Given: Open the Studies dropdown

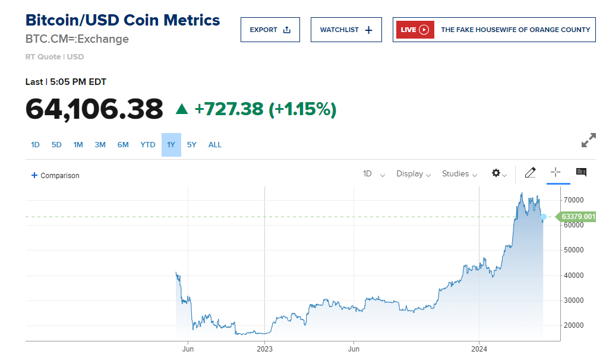Looking at the screenshot, I should pyautogui.click(x=459, y=174).
